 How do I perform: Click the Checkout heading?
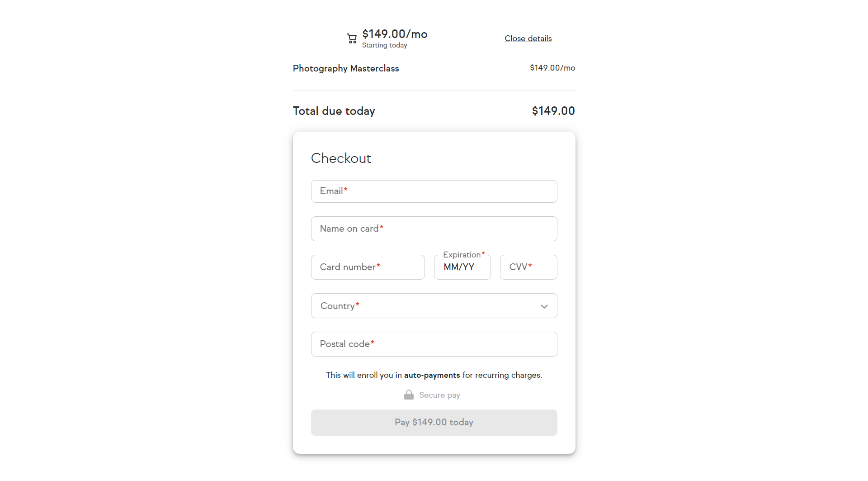tap(341, 158)
